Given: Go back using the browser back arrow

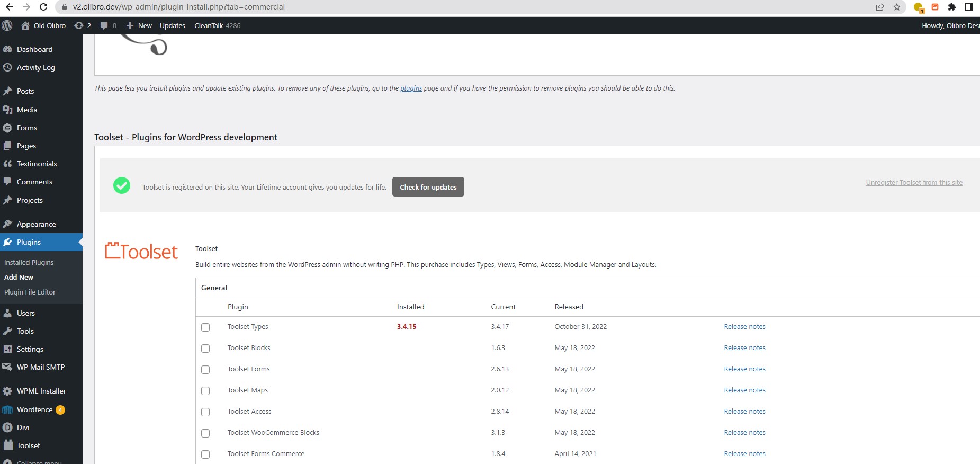Looking at the screenshot, I should point(9,7).
